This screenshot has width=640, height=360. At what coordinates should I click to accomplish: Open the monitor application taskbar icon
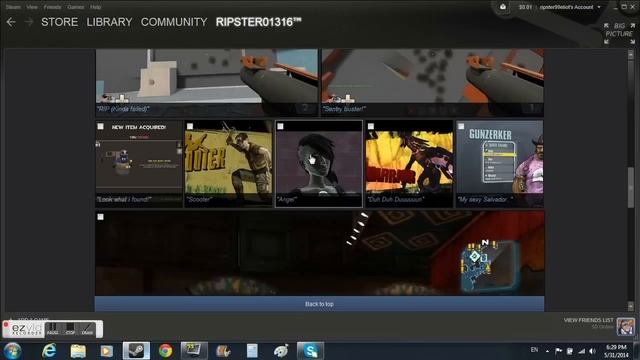pyautogui.click(x=194, y=351)
